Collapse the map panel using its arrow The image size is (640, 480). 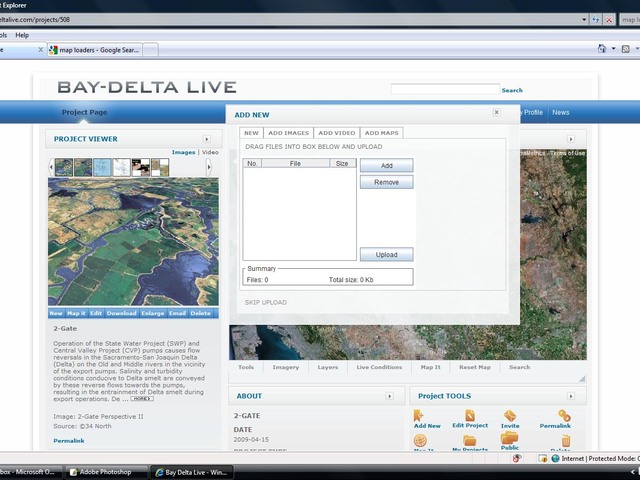pos(571,139)
